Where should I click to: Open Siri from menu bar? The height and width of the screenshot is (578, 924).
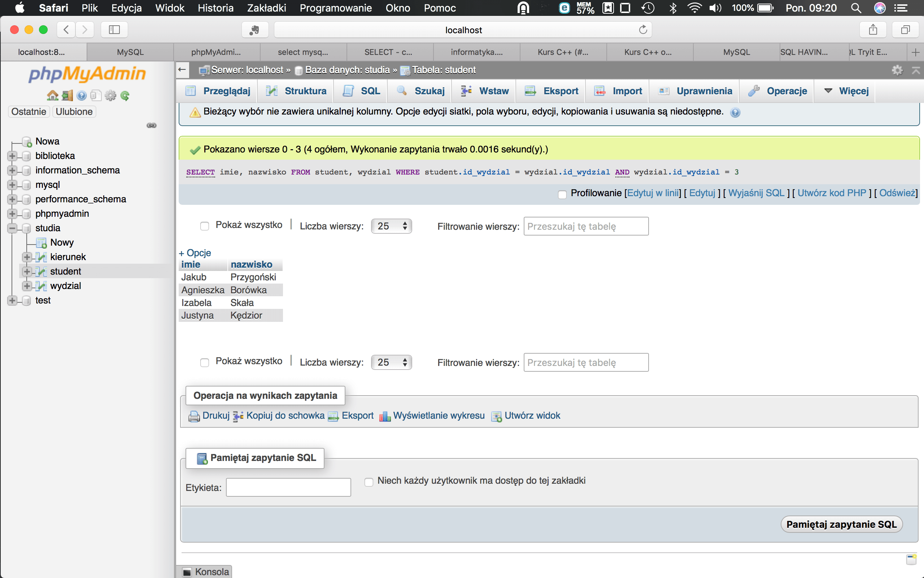click(x=880, y=8)
